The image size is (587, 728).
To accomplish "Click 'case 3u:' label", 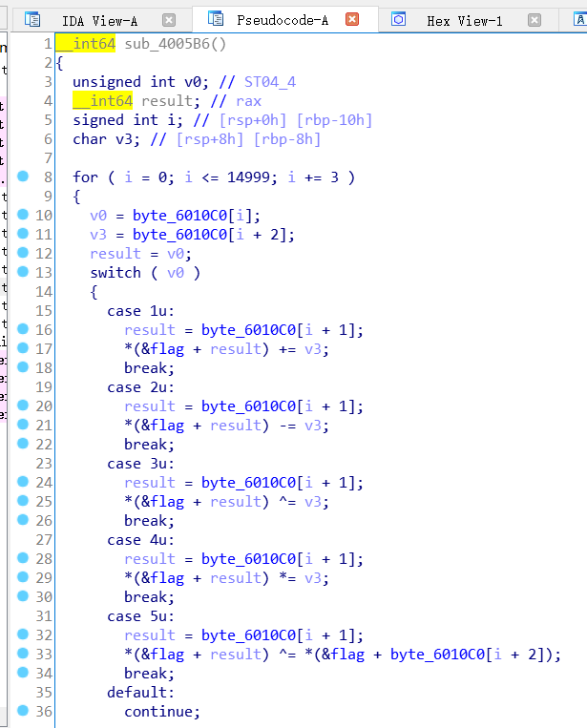I will [140, 464].
